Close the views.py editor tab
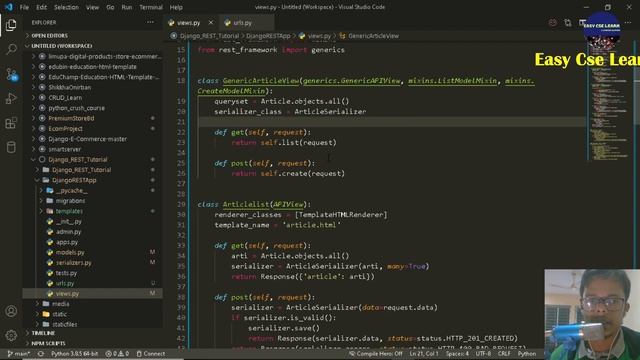Screen dimensions: 640x360 [x=211, y=23]
